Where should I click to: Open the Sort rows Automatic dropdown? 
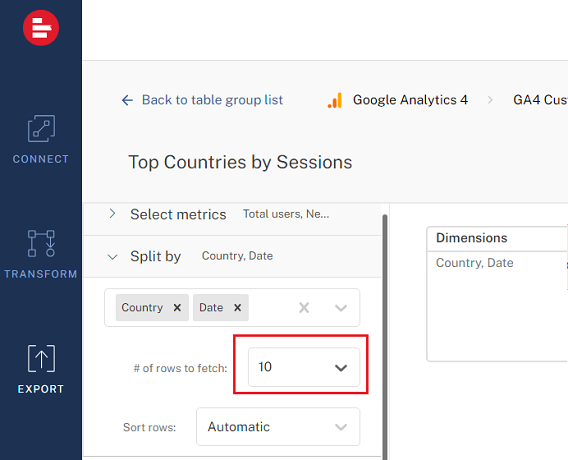[x=278, y=427]
